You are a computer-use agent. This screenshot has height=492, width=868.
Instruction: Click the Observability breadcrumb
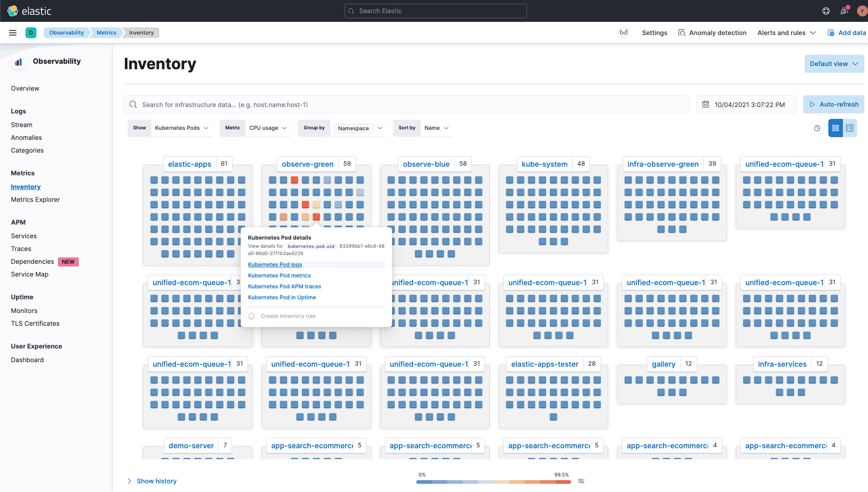(67, 33)
